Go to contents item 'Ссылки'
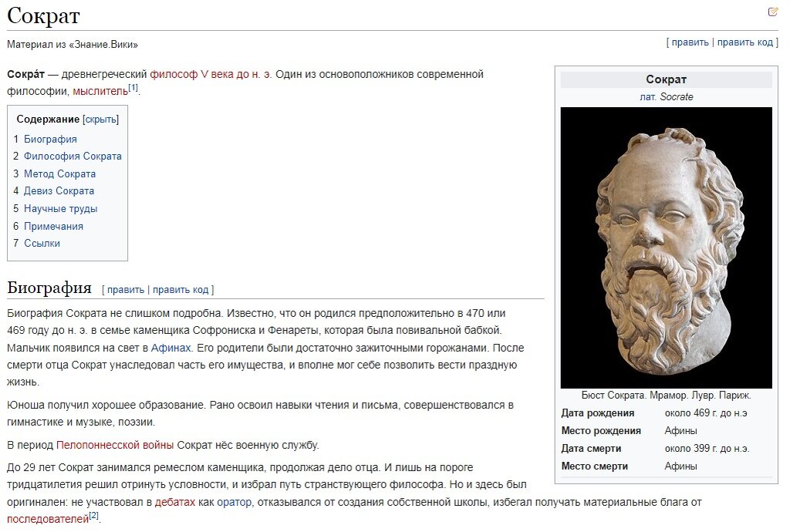The height and width of the screenshot is (532, 790). [x=42, y=243]
